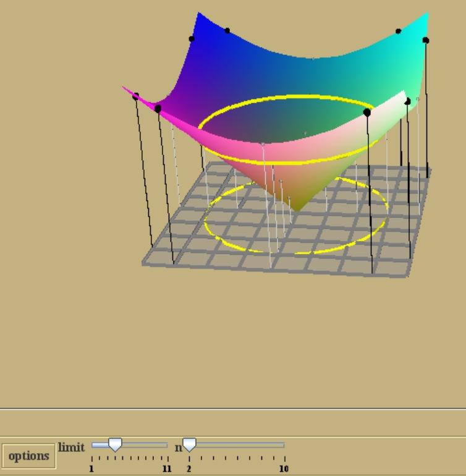The height and width of the screenshot is (476, 466).
Task: Click the "2" label under n slider
Action: (x=189, y=469)
